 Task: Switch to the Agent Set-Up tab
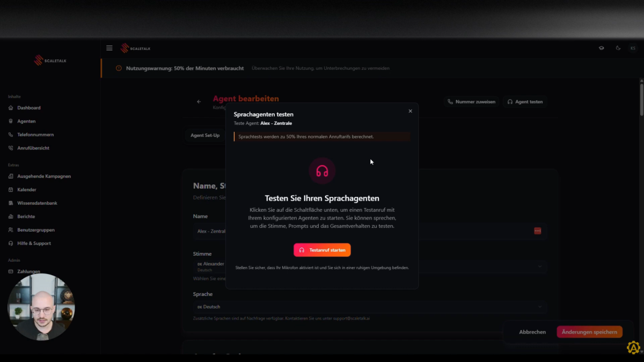pyautogui.click(x=205, y=135)
